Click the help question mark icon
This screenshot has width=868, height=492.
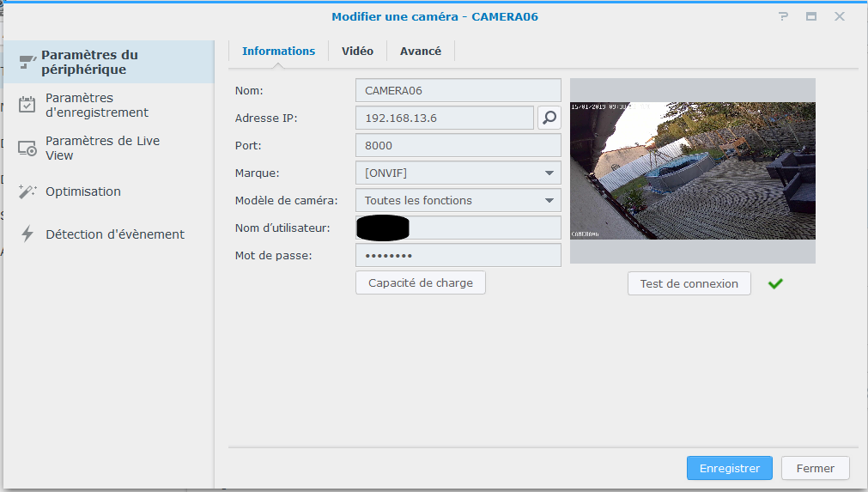[x=783, y=16]
